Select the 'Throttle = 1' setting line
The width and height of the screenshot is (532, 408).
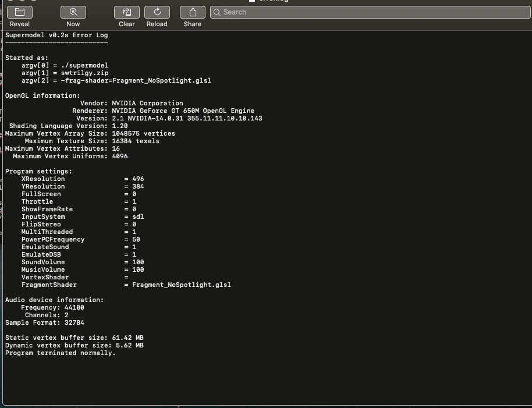[x=79, y=201]
